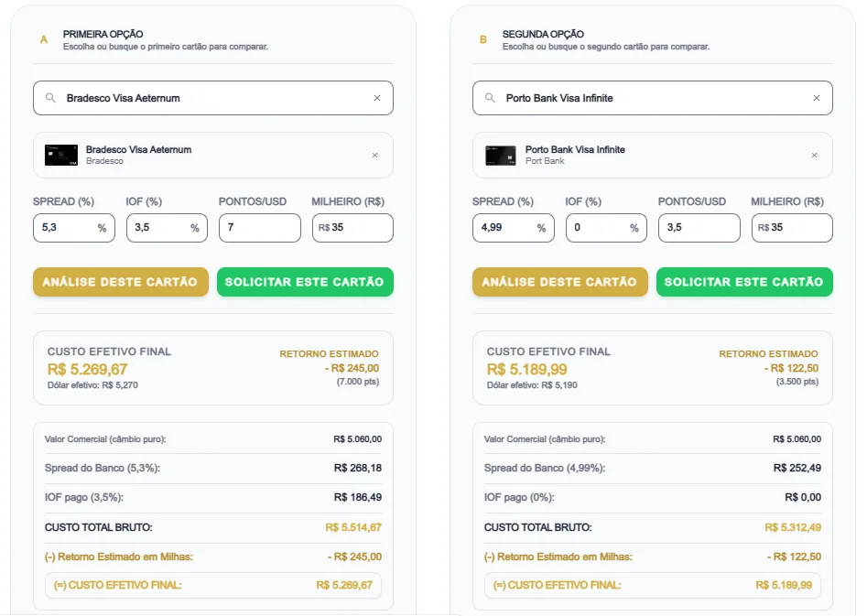This screenshot has width=867, height=616.
Task: Edit Milheiro field in second option
Action: click(792, 228)
